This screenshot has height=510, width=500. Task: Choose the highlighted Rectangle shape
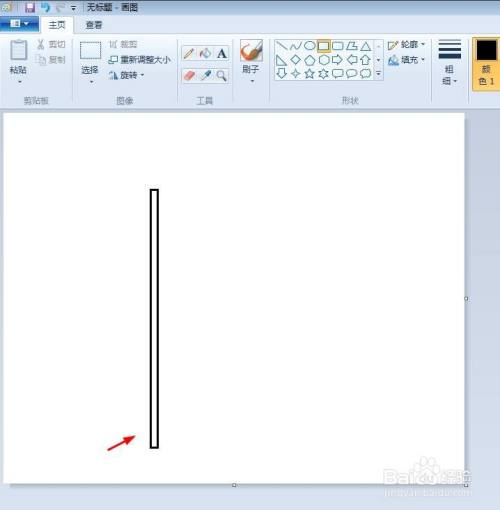(x=323, y=46)
